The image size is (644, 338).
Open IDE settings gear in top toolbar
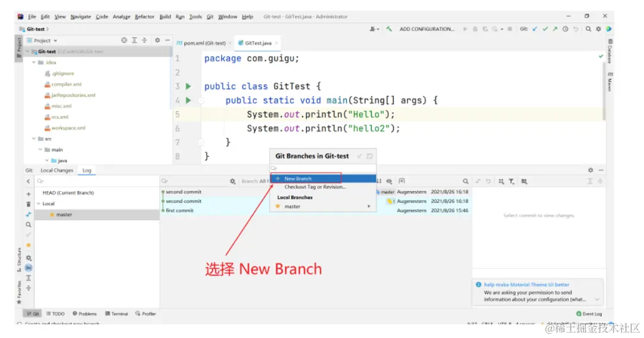pyautogui.click(x=598, y=29)
